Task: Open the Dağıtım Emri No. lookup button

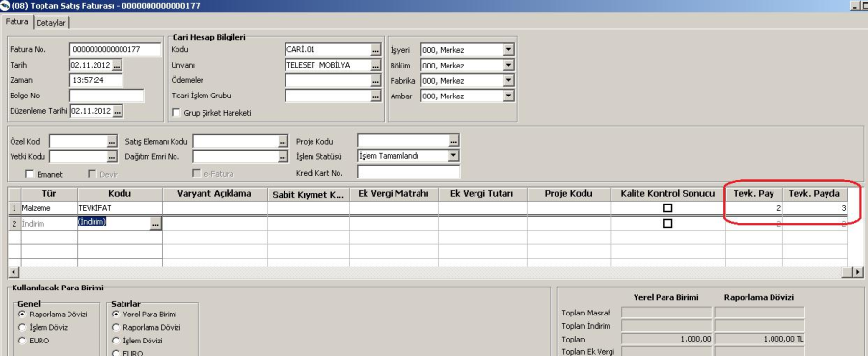Action: [x=284, y=156]
